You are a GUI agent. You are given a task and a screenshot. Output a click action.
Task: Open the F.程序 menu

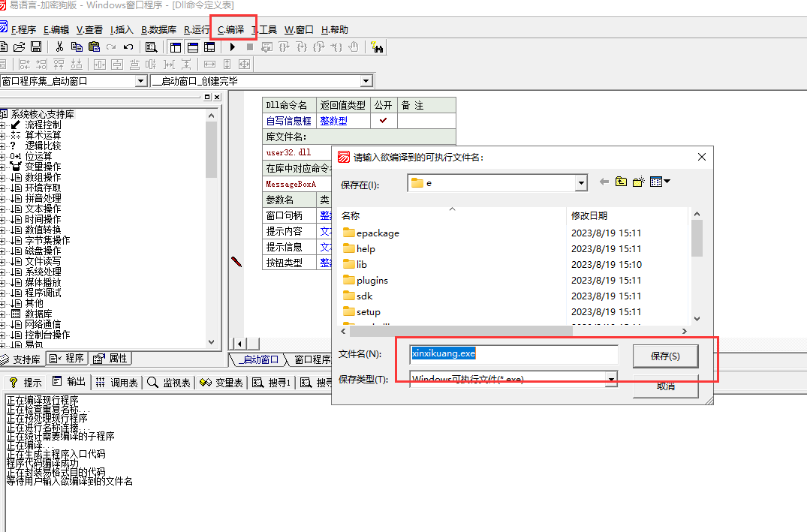[x=23, y=30]
